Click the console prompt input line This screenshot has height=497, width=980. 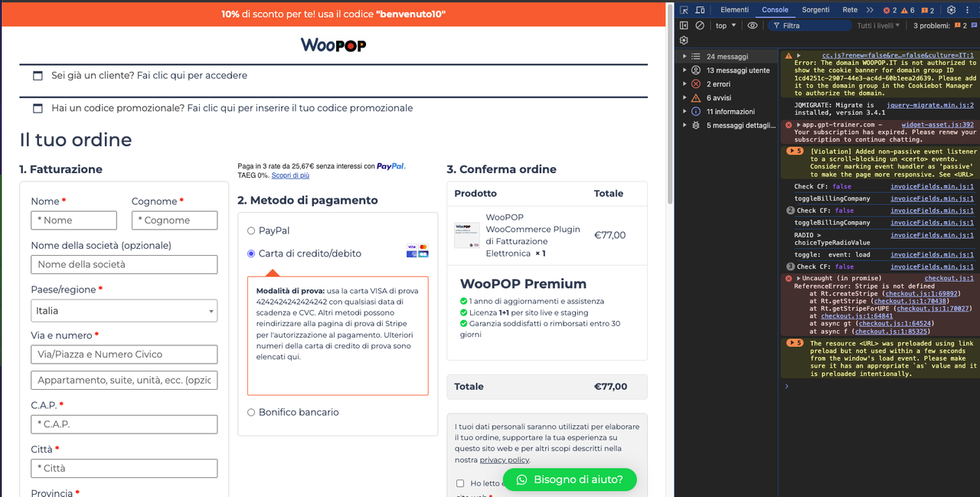pyautogui.click(x=880, y=386)
